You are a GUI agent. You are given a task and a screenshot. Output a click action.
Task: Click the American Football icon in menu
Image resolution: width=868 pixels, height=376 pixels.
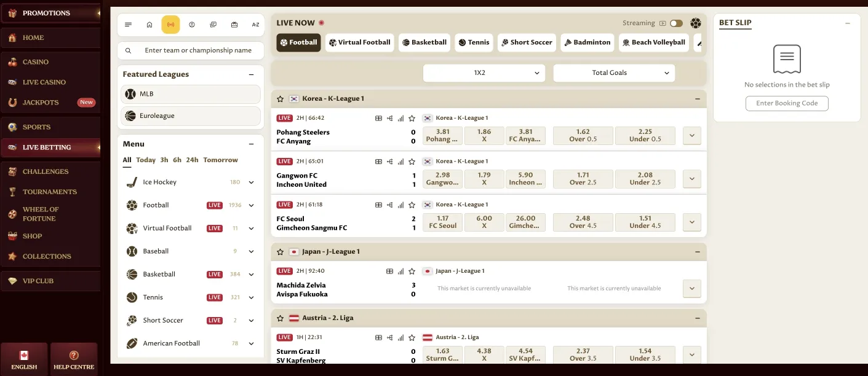coord(132,343)
